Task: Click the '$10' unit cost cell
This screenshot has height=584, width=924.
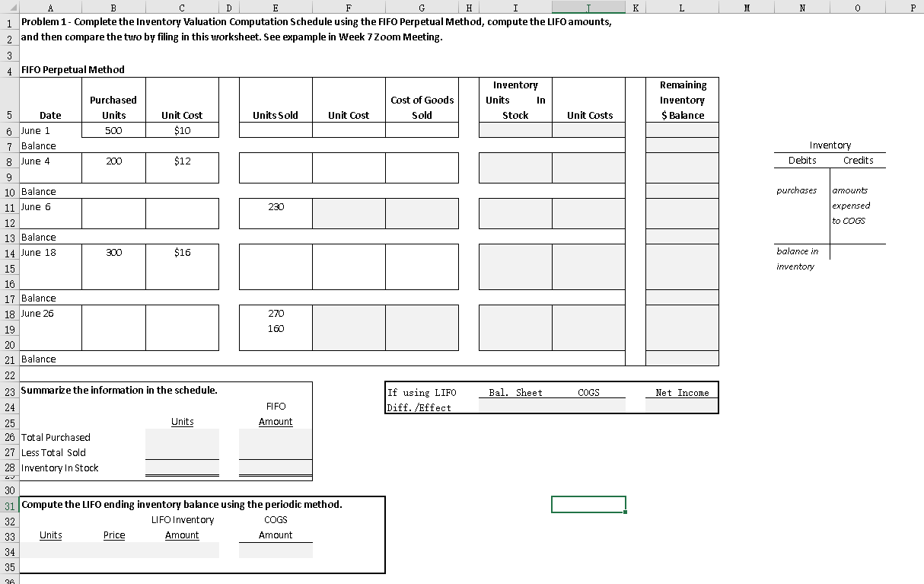Action: click(x=182, y=130)
